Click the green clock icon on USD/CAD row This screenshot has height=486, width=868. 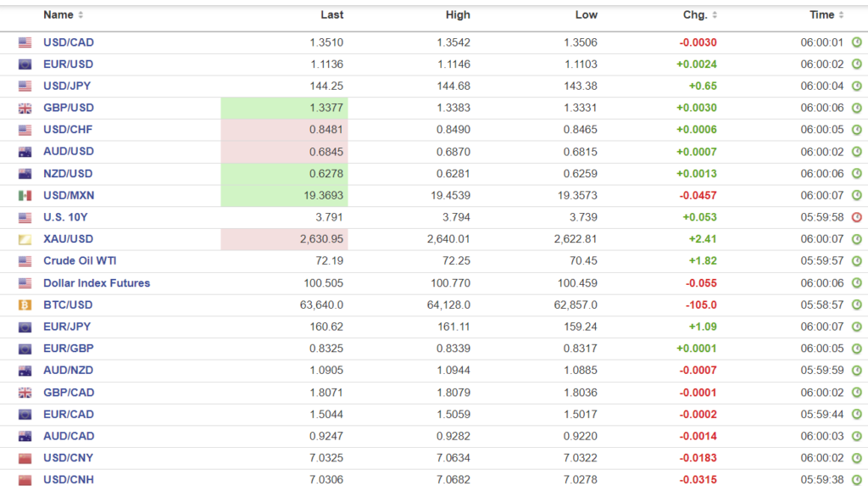(x=856, y=42)
